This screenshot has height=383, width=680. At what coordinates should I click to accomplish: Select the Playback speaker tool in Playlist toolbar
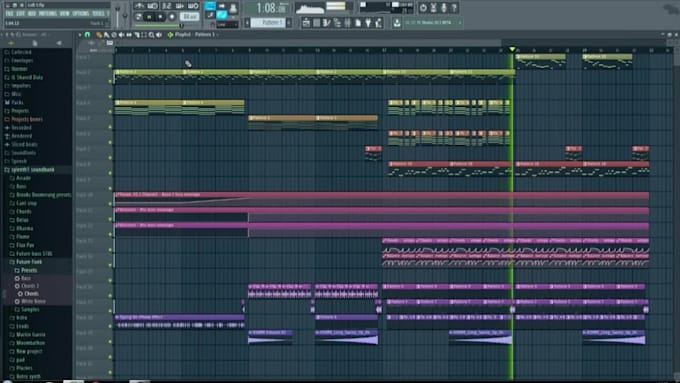tap(159, 35)
